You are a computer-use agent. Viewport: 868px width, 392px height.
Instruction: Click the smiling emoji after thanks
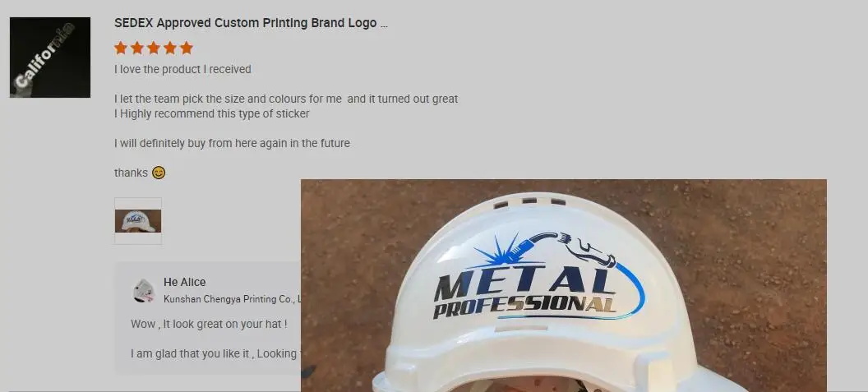[159, 173]
